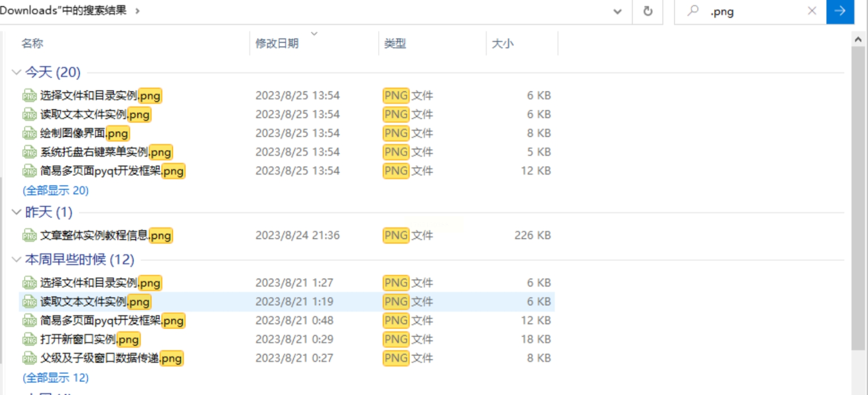
Task: Select the PNG icon of 简易多页面pyqt开发框架.png dated 13:54
Action: [29, 171]
